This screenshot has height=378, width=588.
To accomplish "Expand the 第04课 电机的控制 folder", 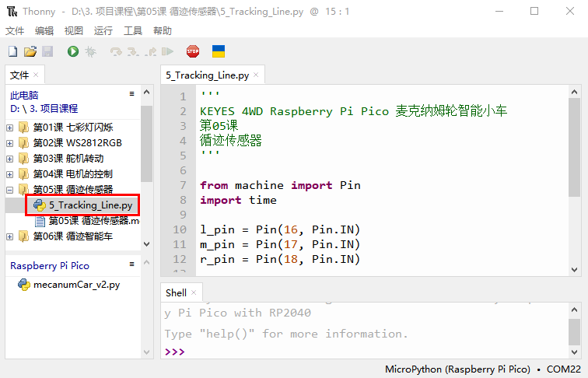I will point(10,174).
